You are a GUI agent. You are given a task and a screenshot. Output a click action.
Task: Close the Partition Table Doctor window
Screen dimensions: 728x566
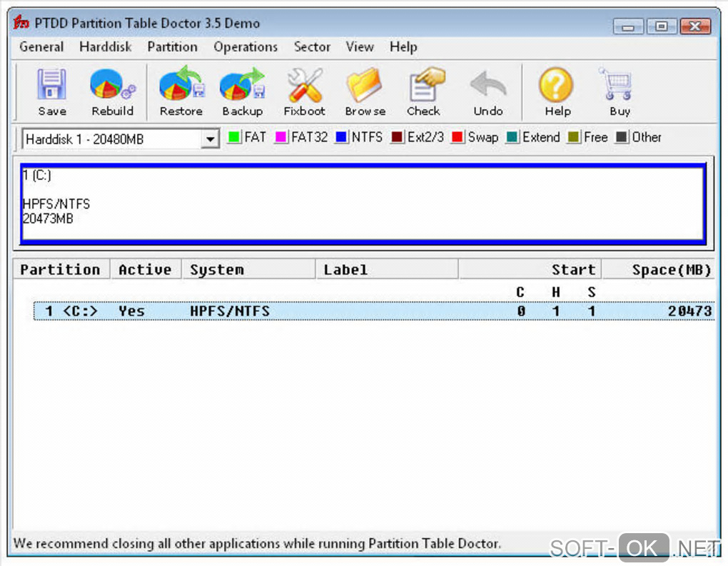click(695, 26)
